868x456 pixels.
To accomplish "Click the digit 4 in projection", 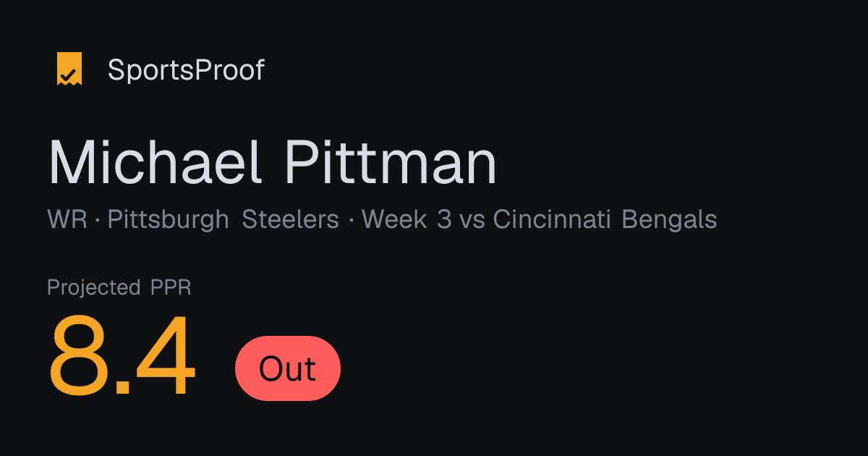I will (166, 358).
